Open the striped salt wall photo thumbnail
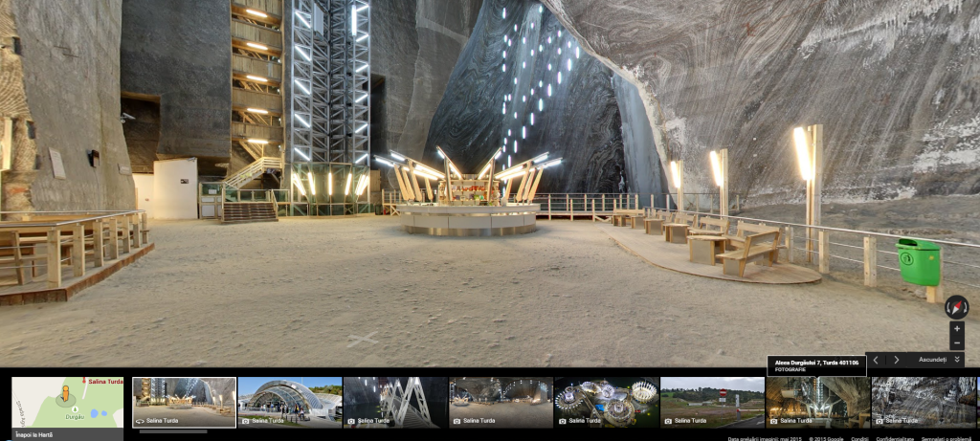This screenshot has width=980, height=441. click(924, 403)
